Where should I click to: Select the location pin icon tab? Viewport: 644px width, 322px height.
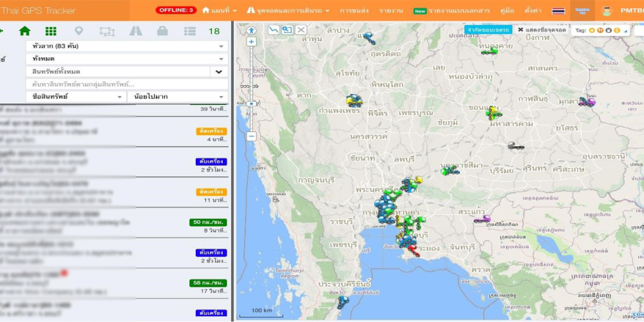[79, 31]
